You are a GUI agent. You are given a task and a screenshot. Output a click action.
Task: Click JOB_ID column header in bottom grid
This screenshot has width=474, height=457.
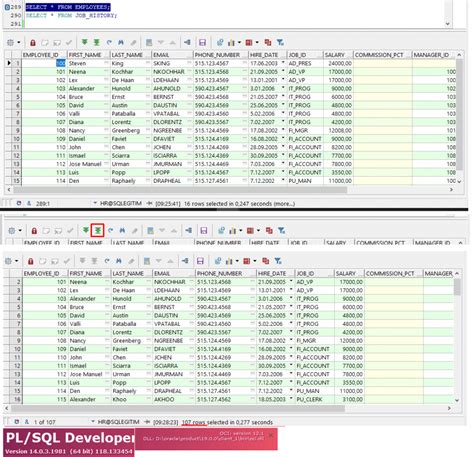315,273
